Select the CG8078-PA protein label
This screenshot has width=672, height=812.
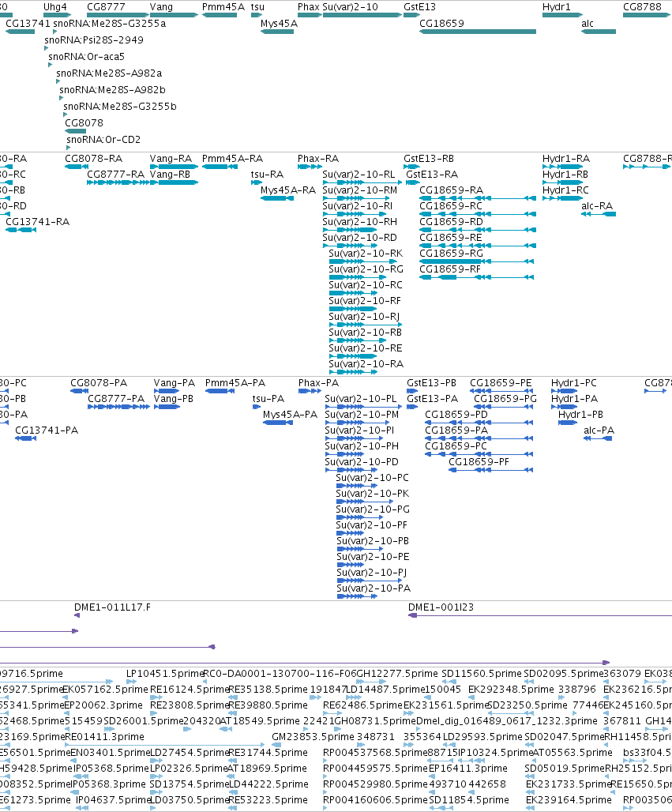99,383
